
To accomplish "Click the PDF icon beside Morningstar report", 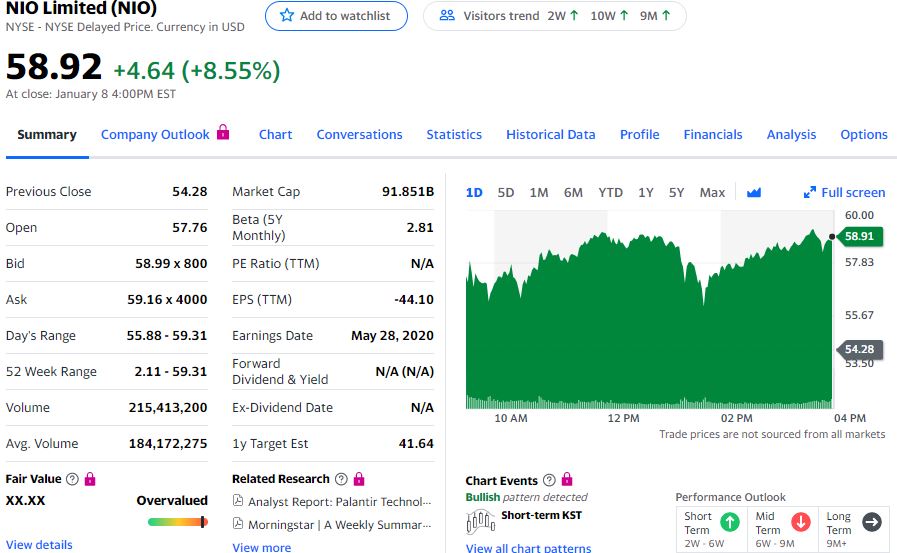I will coord(238,524).
